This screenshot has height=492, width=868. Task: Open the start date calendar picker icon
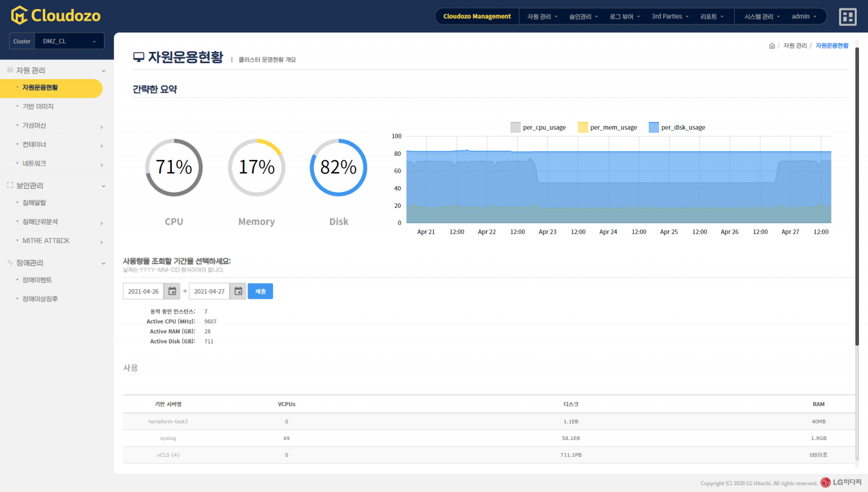(x=172, y=291)
